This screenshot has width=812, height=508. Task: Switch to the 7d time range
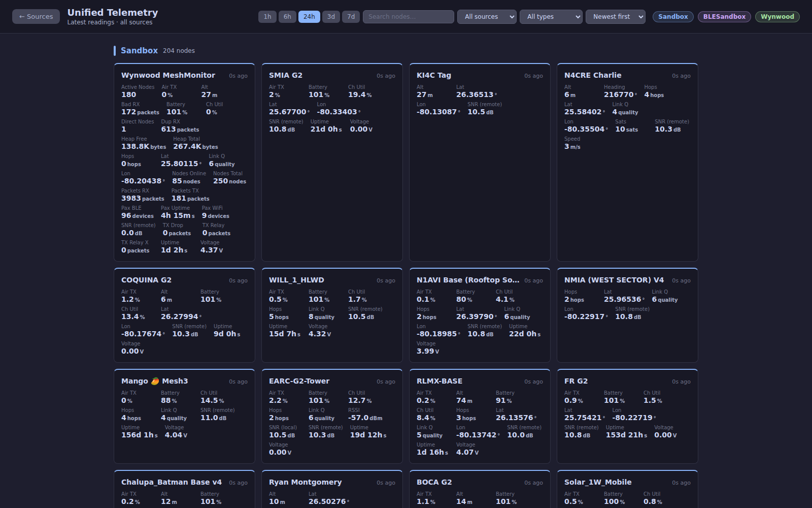tap(350, 16)
